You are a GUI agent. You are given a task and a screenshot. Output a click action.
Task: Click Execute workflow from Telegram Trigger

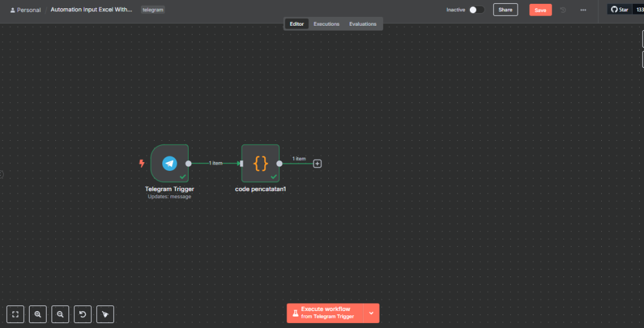pos(325,313)
